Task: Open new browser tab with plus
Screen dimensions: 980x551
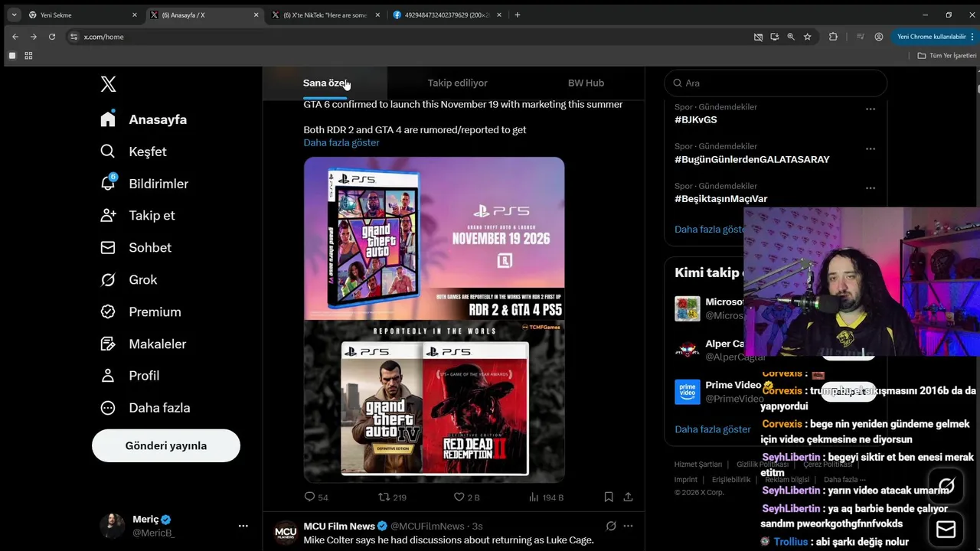Action: (x=518, y=15)
